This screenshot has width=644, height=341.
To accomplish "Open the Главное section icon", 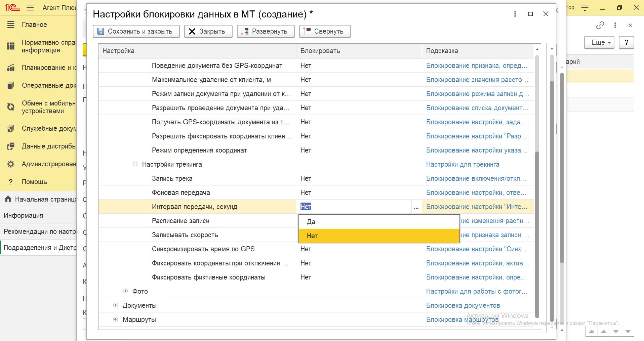I will tap(11, 25).
